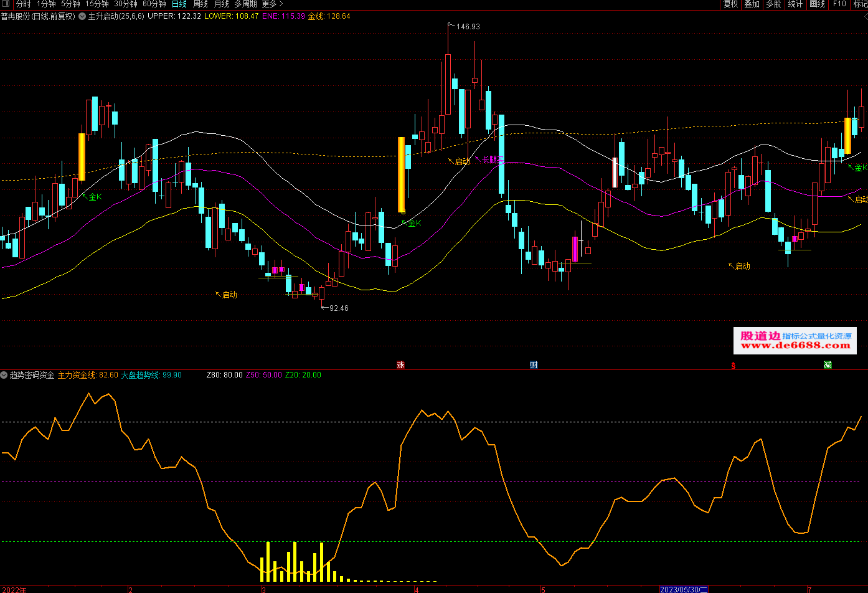Select the 60分钟 period tab
Screen dimensions: 868x593
click(x=154, y=4)
